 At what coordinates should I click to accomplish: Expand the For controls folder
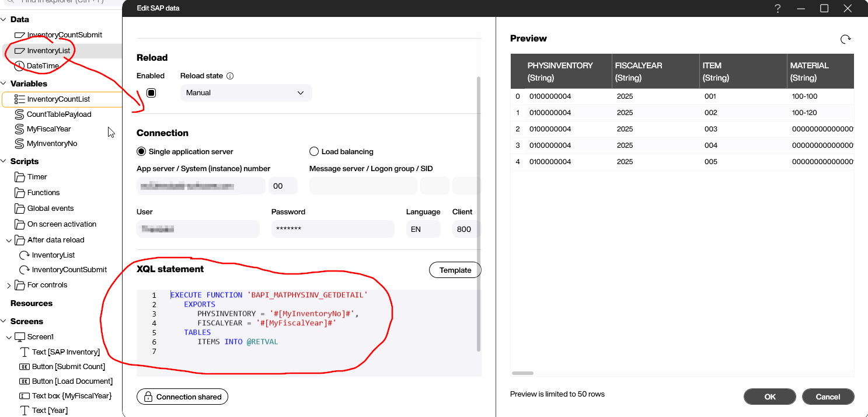[9, 286]
